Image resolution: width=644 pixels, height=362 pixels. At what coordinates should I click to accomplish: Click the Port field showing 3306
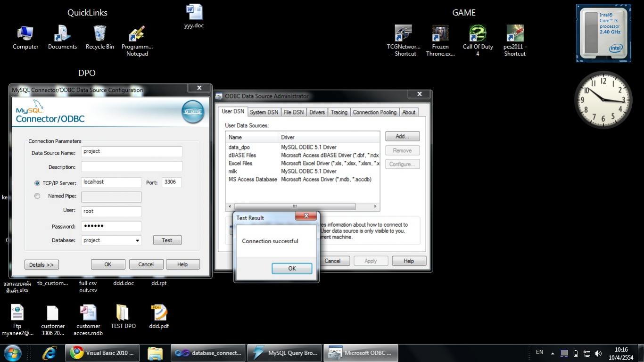(x=172, y=182)
